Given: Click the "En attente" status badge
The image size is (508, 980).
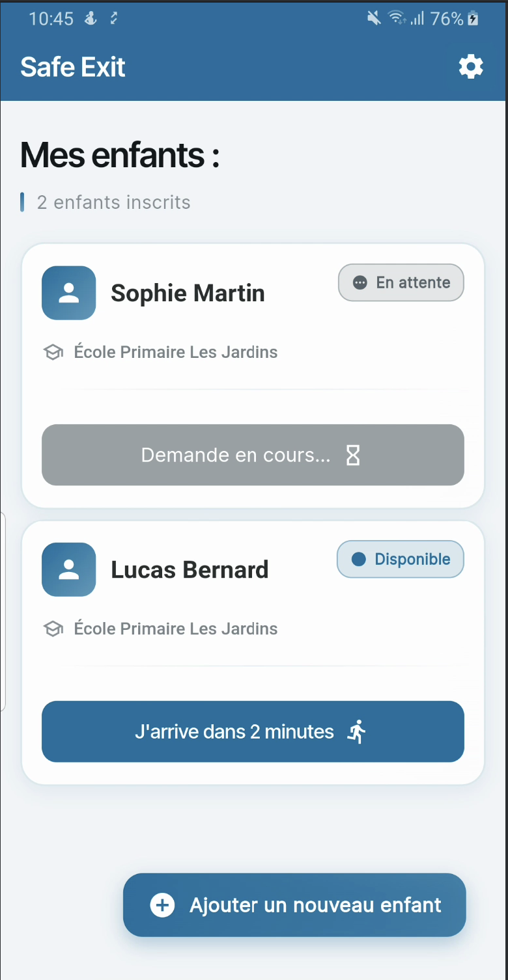Looking at the screenshot, I should coord(401,282).
